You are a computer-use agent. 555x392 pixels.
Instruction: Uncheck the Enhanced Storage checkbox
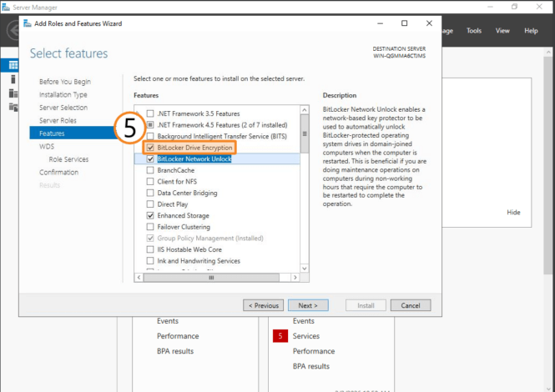(150, 215)
